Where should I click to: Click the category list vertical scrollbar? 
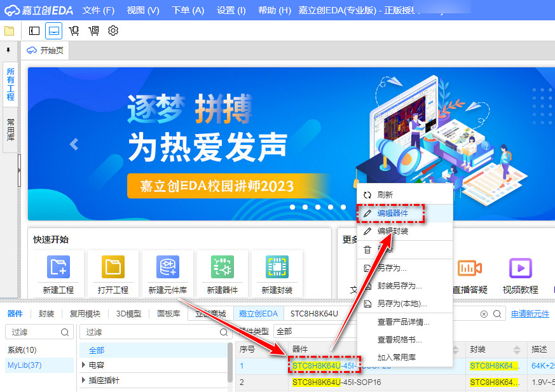tap(230, 363)
